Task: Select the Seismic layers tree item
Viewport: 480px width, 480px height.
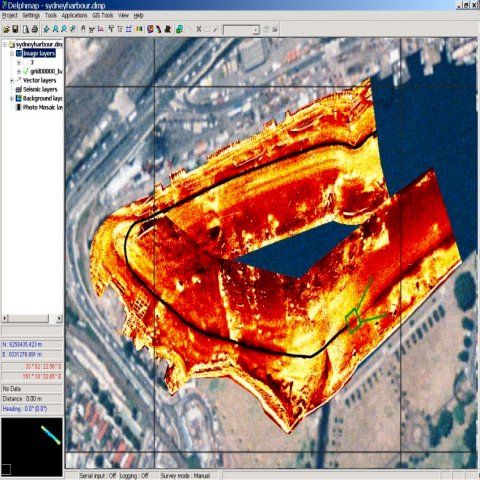Action: coord(40,89)
